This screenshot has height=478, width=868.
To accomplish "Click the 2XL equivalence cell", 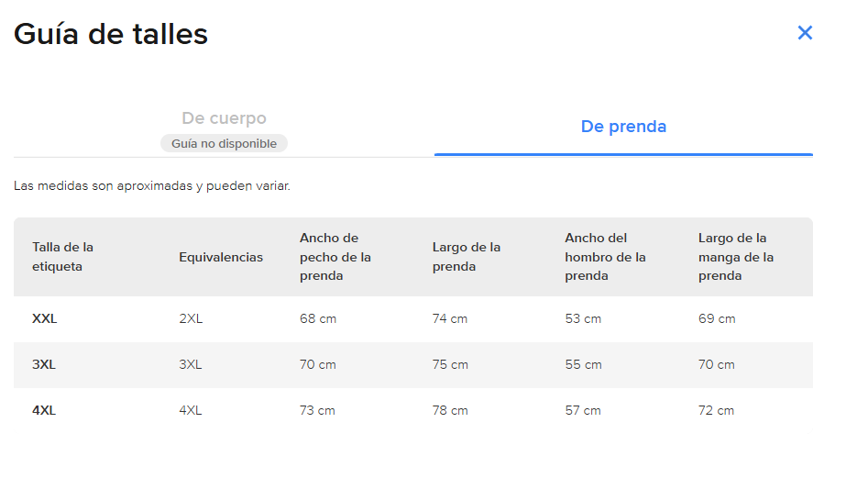I will 190,319.
